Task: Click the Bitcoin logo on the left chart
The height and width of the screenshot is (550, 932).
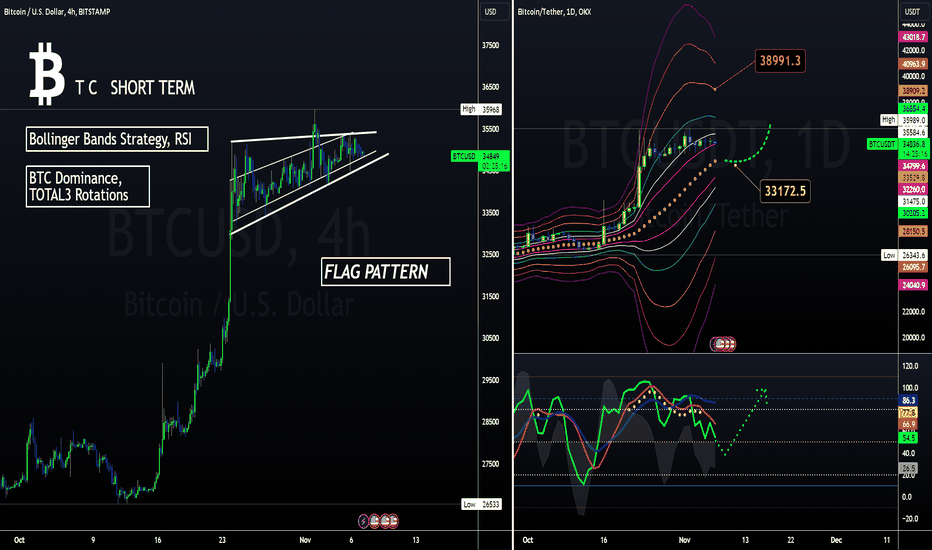Action: click(x=47, y=74)
